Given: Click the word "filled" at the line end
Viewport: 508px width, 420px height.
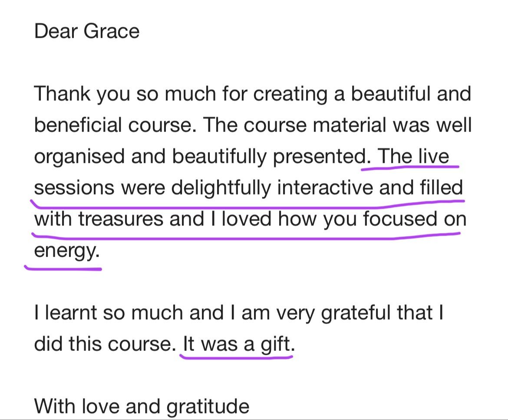Looking at the screenshot, I should point(441,188).
